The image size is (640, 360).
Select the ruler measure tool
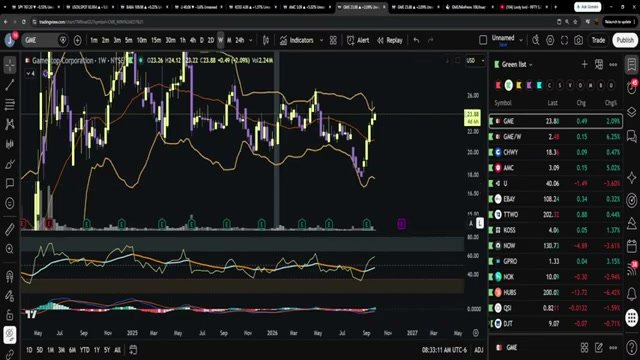[10, 229]
